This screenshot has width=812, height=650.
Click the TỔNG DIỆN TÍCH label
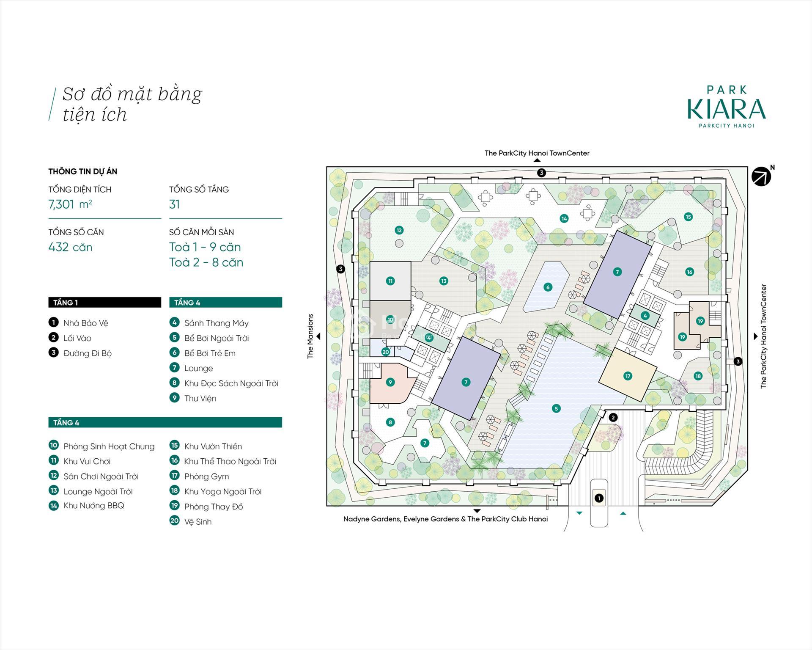click(80, 190)
